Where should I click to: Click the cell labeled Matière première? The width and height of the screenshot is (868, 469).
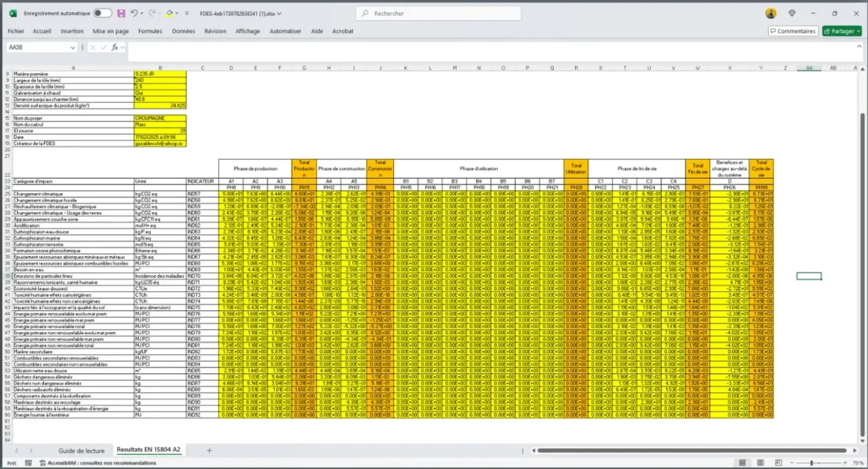[x=73, y=74]
